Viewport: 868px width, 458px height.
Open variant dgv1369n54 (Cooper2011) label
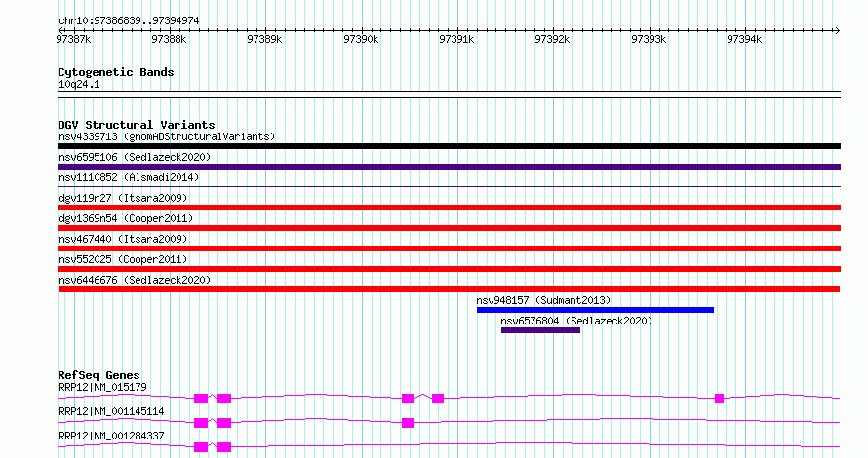point(126,218)
